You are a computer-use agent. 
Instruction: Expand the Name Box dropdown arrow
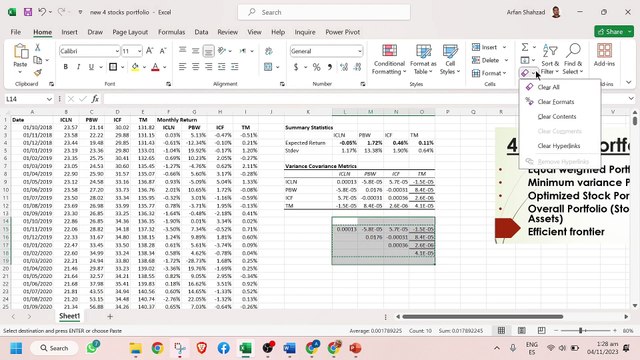coord(49,99)
